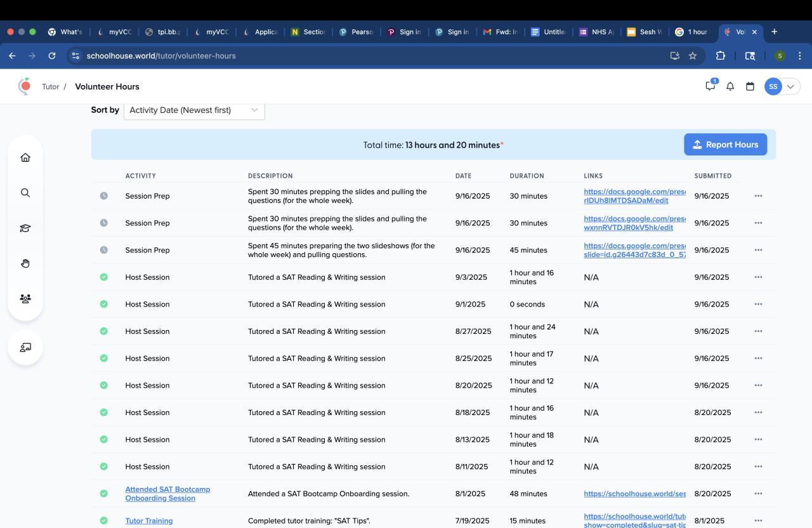Open the notifications bell icon
Screen dimensions: 812x528
click(730, 86)
